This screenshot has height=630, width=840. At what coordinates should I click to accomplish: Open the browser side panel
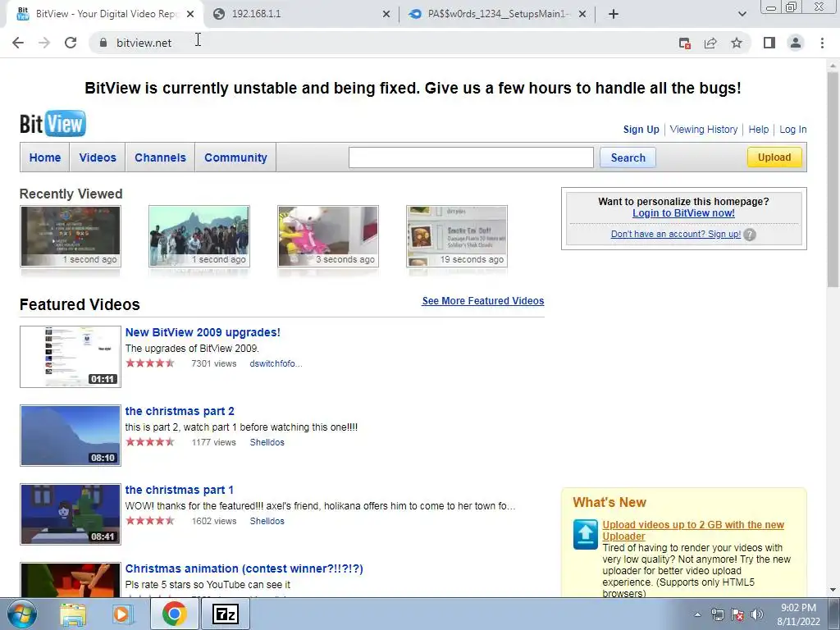[x=769, y=43]
